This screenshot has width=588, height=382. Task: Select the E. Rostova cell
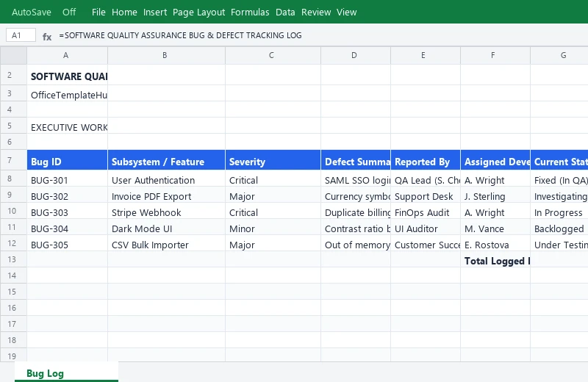click(x=495, y=243)
